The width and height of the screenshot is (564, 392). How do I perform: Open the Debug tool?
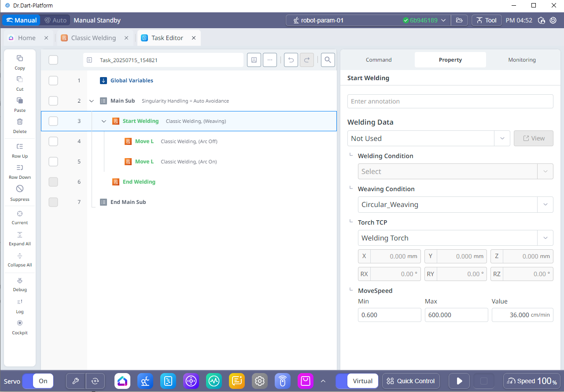pyautogui.click(x=20, y=281)
